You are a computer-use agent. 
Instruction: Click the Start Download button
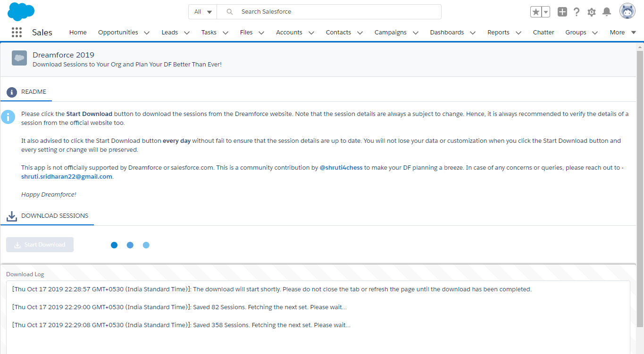coord(40,244)
